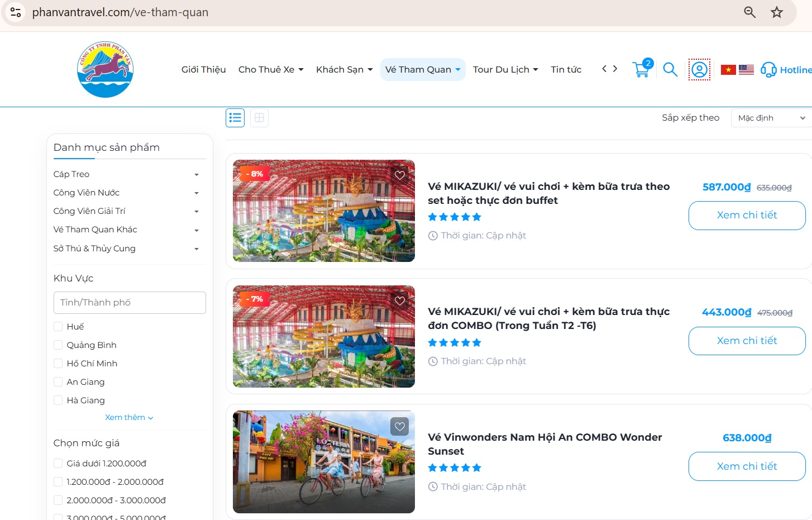
Task: Switch to list view layout
Action: tap(235, 118)
